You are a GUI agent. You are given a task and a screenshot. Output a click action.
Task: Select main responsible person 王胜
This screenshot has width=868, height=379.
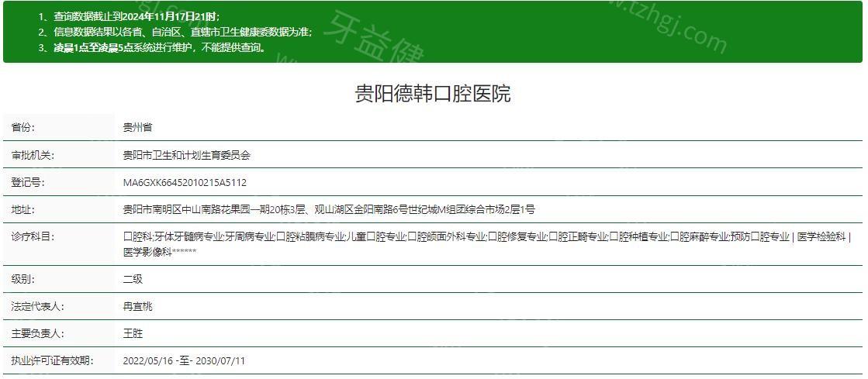[133, 333]
